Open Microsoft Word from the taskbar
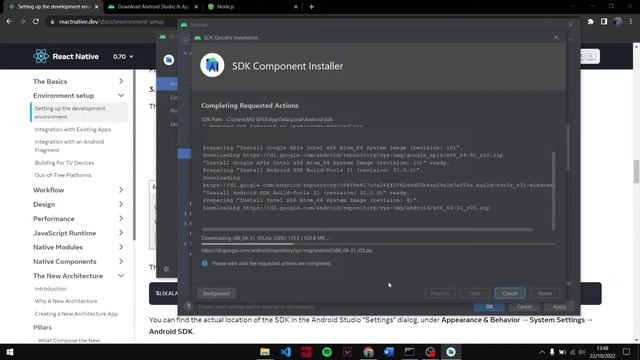The image size is (640, 360). click(x=389, y=352)
